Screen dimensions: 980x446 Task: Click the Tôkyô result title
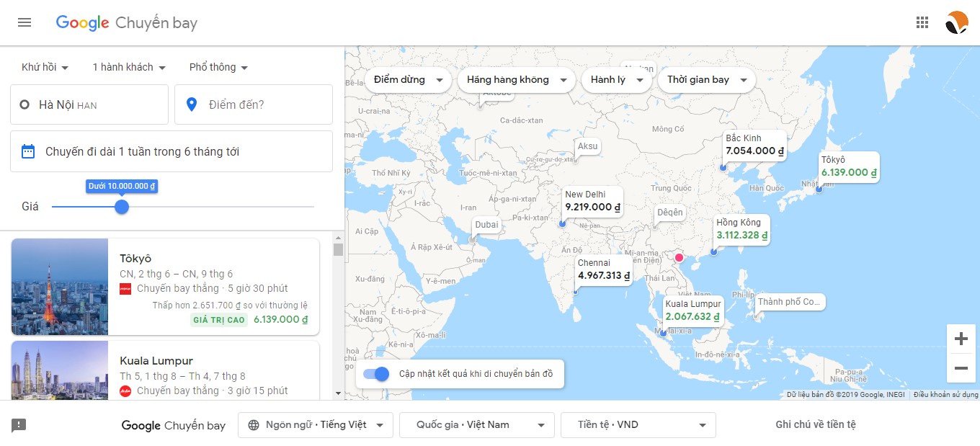tap(135, 259)
